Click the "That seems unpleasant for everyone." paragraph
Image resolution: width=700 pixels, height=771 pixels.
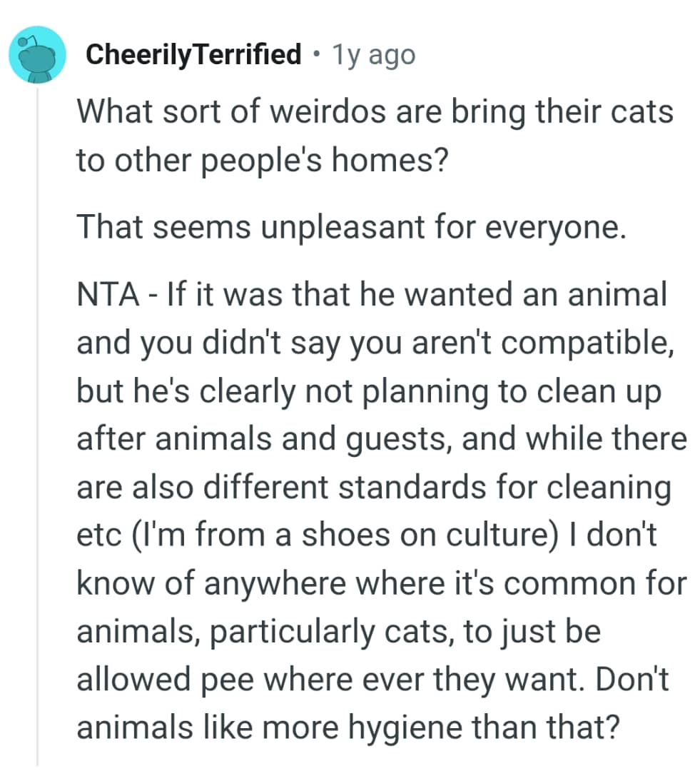[351, 226]
